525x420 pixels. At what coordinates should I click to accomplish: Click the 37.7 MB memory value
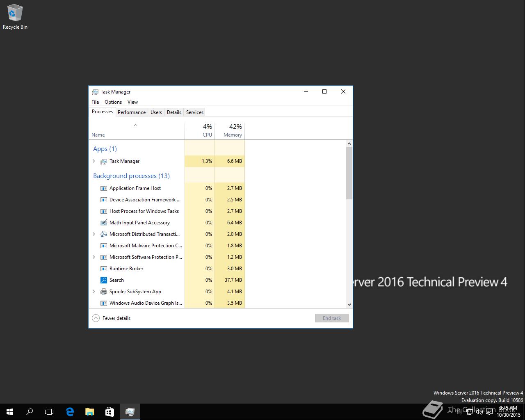coord(233,280)
